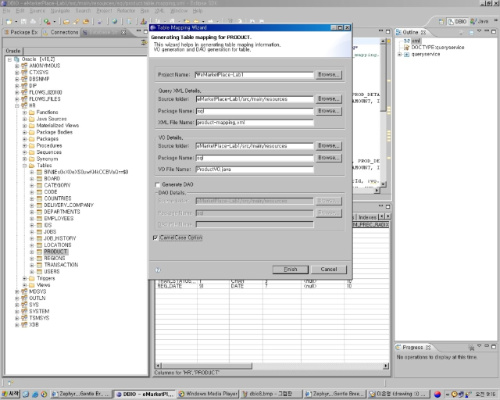Select the Materialized Views folder
This screenshot has width=500, height=400.
point(57,126)
